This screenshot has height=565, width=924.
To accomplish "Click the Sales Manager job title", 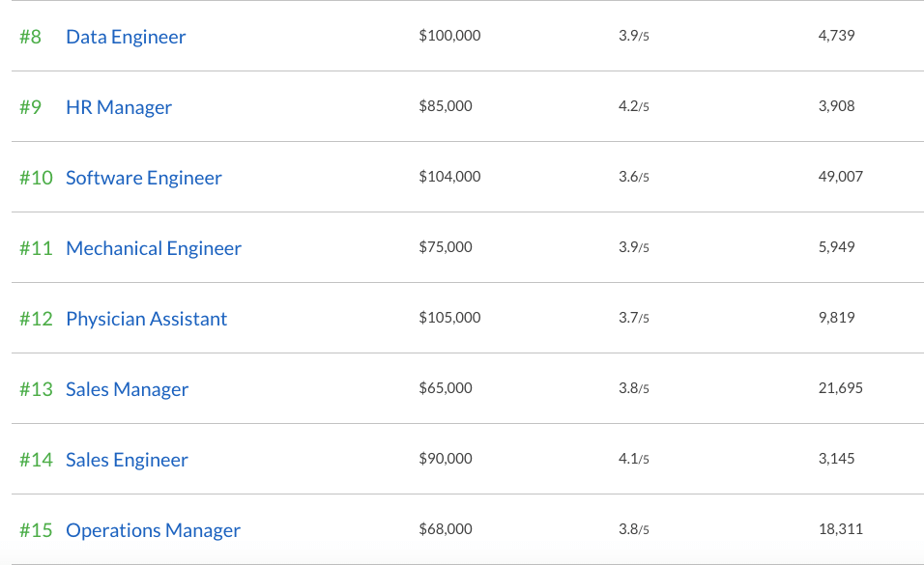I will pos(127,389).
